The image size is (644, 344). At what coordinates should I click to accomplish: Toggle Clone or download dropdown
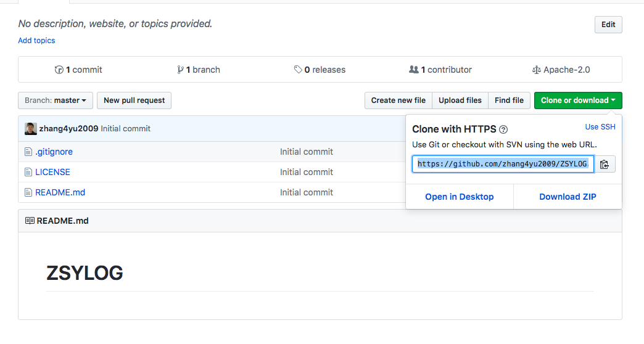pyautogui.click(x=578, y=100)
